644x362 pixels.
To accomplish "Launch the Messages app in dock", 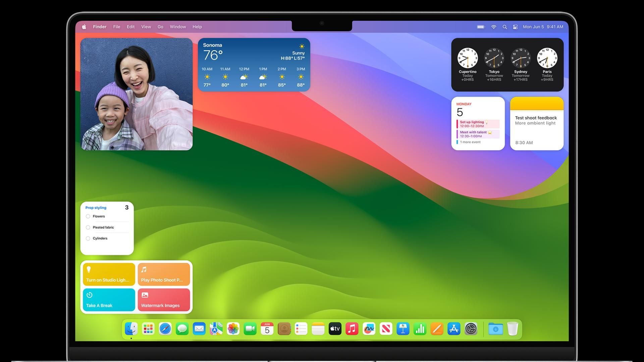I will coord(182,329).
